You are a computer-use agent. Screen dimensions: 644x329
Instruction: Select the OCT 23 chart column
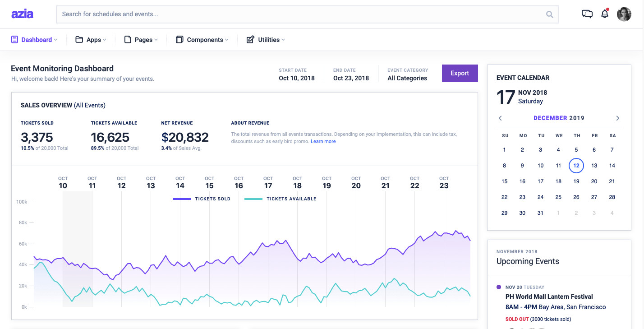(444, 183)
